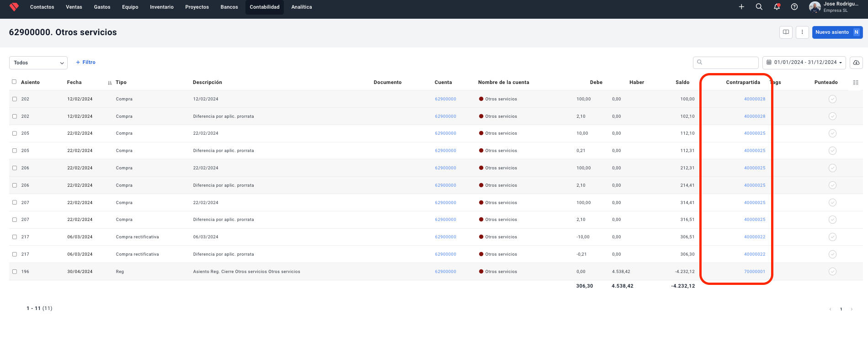Open Analítica menu
This screenshot has height=347, width=868.
(x=302, y=7)
